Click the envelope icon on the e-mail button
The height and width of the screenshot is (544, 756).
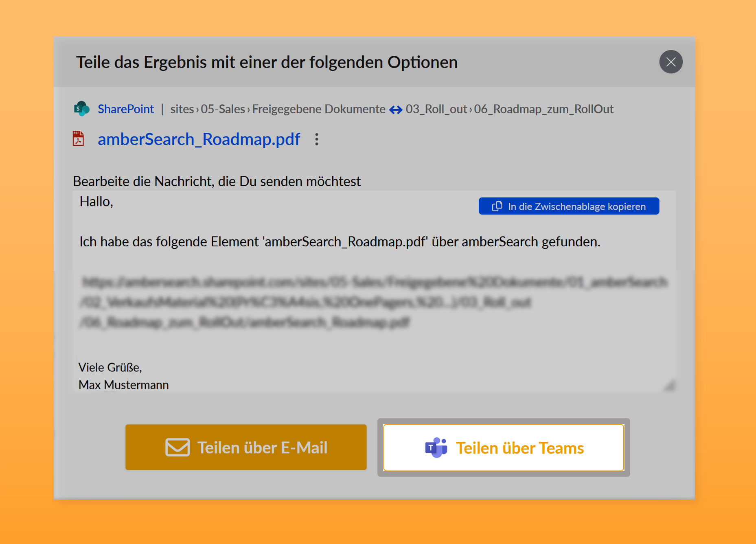[x=177, y=447]
